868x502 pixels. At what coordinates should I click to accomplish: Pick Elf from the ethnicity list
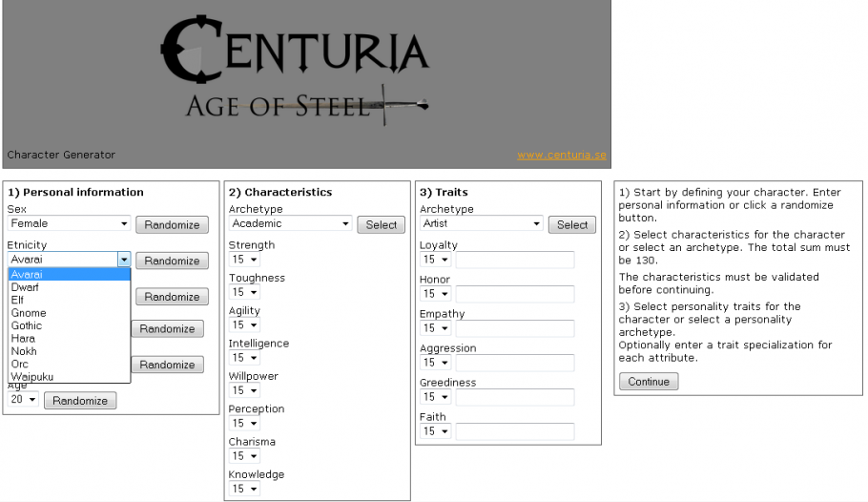pyautogui.click(x=70, y=300)
